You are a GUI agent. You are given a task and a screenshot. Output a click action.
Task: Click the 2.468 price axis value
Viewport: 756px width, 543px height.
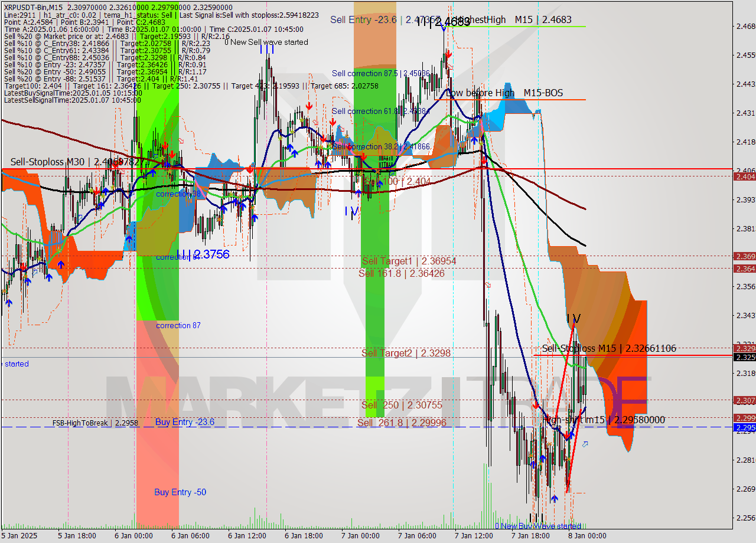pos(745,26)
